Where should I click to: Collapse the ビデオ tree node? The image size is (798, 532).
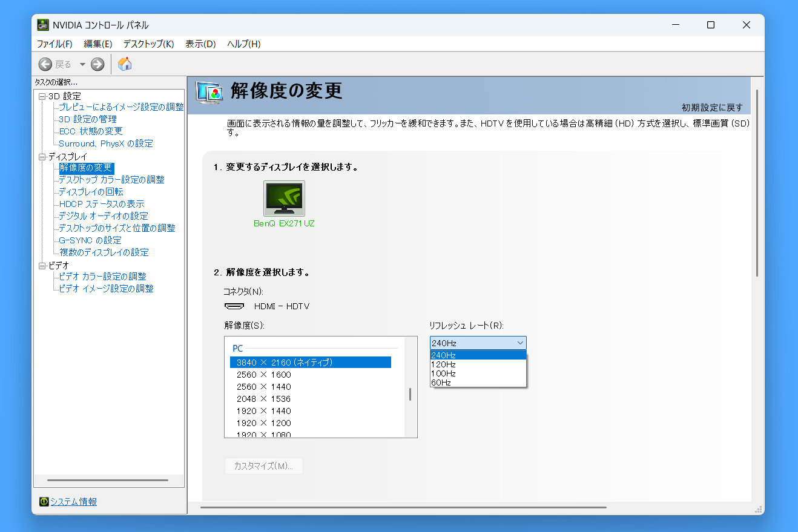tap(42, 266)
